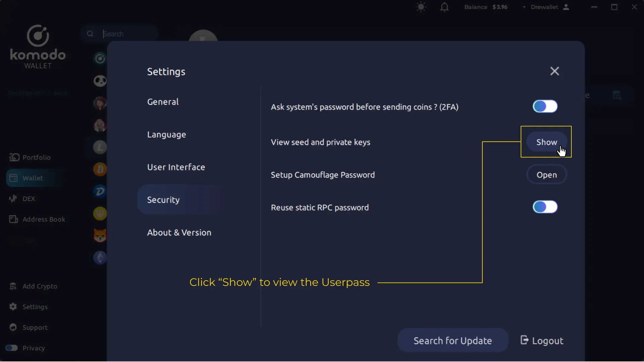Toggle the Privacy mode switch
Screen dimensions: 644x362
click(11, 347)
